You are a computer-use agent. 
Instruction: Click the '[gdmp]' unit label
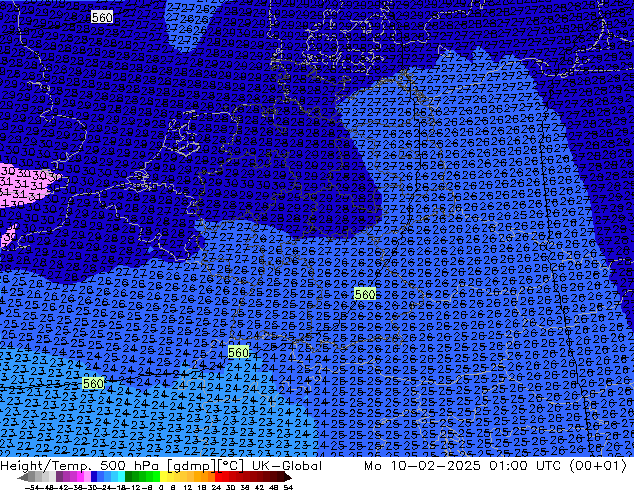pos(192,467)
